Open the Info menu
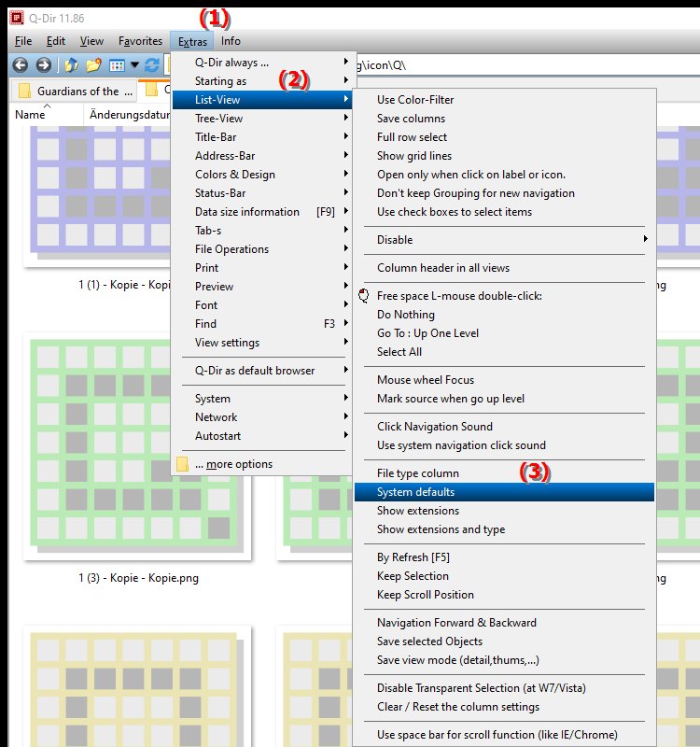 click(x=231, y=41)
